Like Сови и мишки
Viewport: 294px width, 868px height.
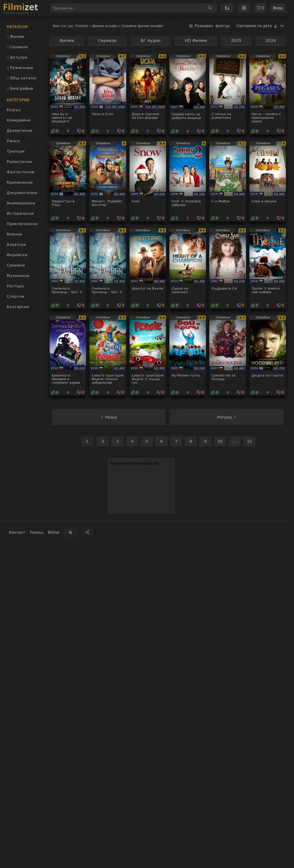pyautogui.click(x=255, y=218)
